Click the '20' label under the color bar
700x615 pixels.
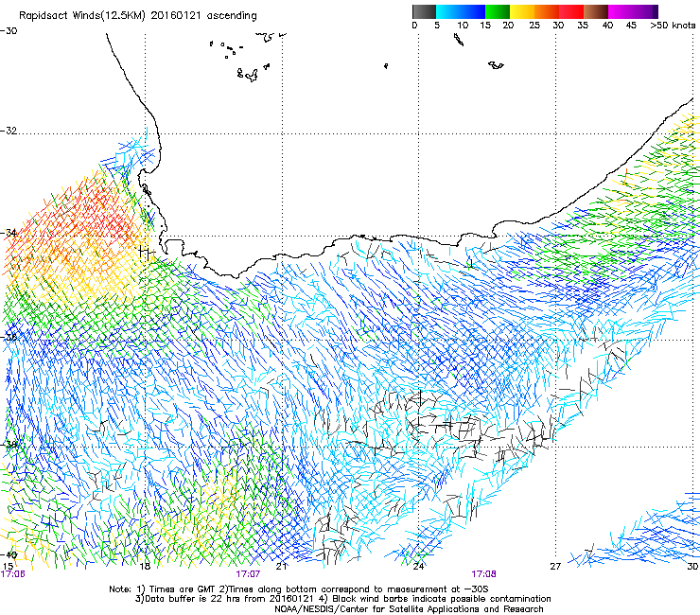[x=509, y=26]
